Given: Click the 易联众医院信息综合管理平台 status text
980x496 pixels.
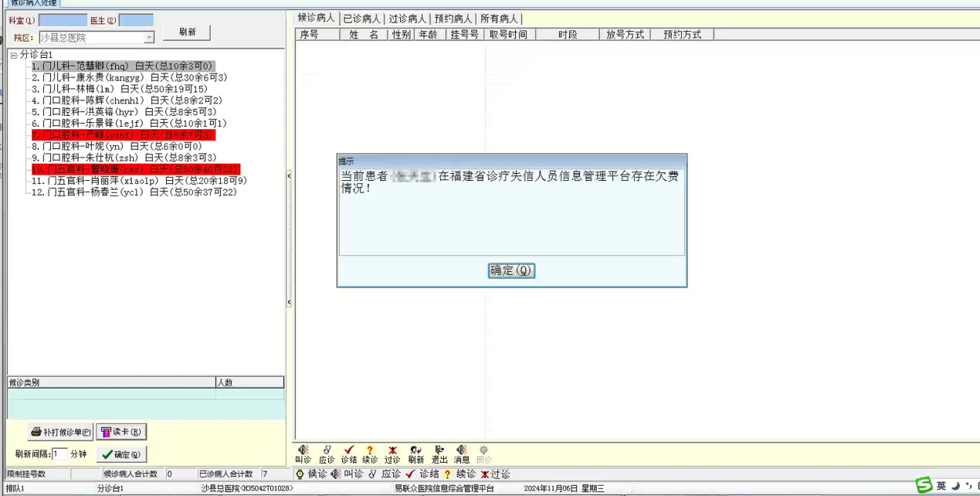Looking at the screenshot, I should click(444, 488).
